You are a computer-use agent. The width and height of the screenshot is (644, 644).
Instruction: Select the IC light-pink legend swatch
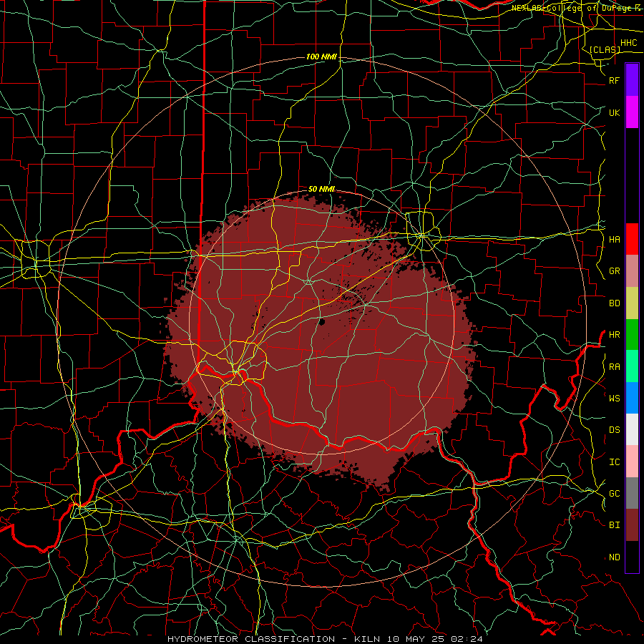[632, 462]
